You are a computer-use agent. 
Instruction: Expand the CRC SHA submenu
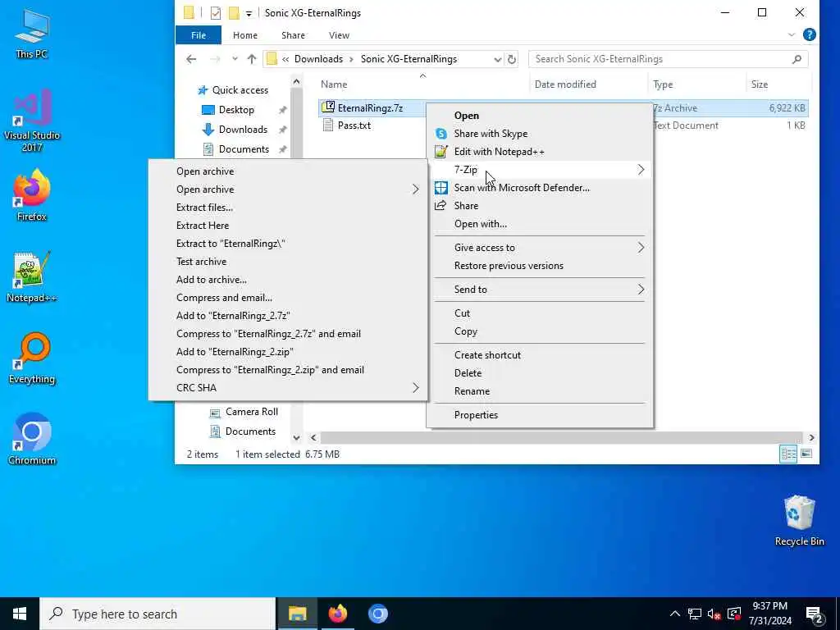pyautogui.click(x=416, y=388)
